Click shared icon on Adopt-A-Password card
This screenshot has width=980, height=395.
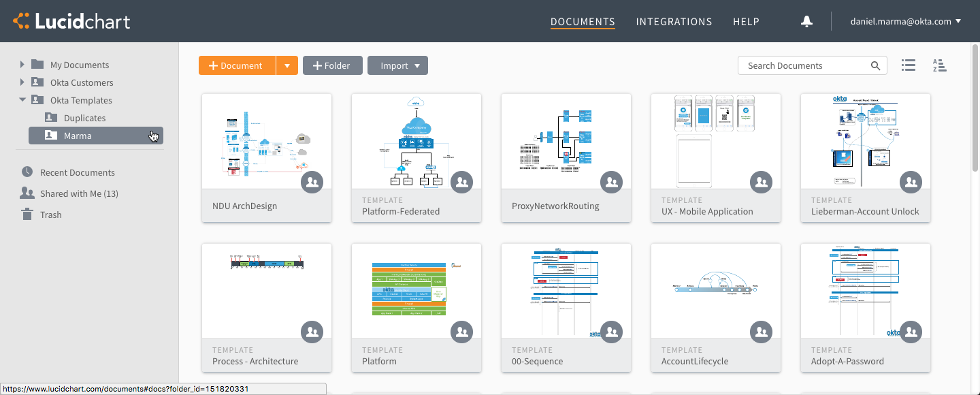click(911, 332)
